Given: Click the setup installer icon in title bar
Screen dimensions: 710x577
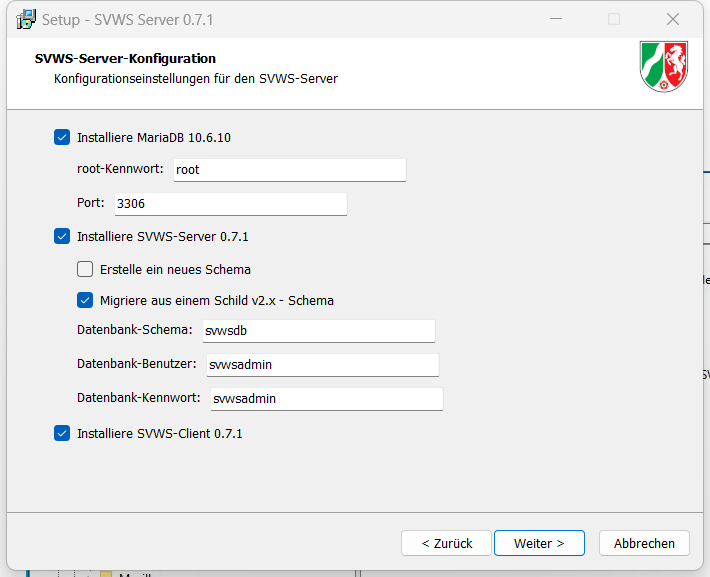Looking at the screenshot, I should [x=26, y=19].
